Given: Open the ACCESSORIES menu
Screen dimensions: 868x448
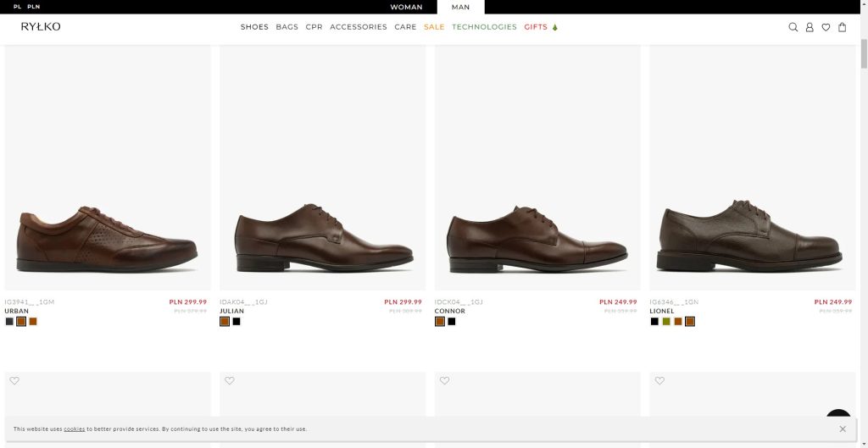Looking at the screenshot, I should pos(358,27).
